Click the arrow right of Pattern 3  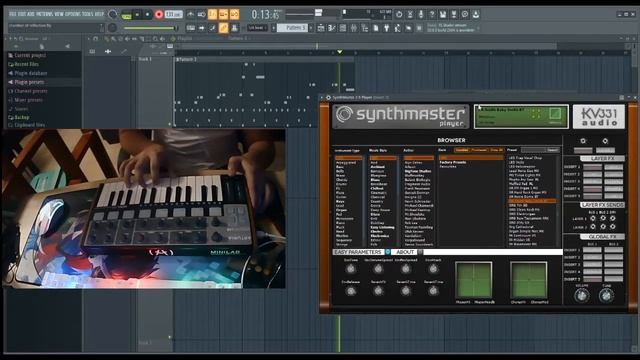(311, 28)
